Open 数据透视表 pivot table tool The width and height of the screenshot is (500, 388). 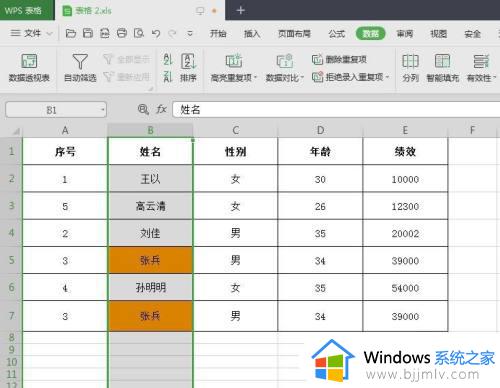click(29, 68)
